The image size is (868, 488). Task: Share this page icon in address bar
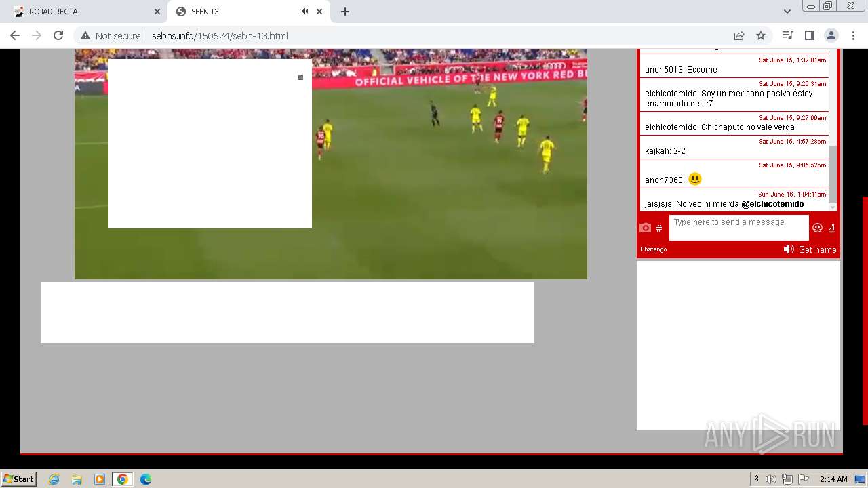point(739,35)
